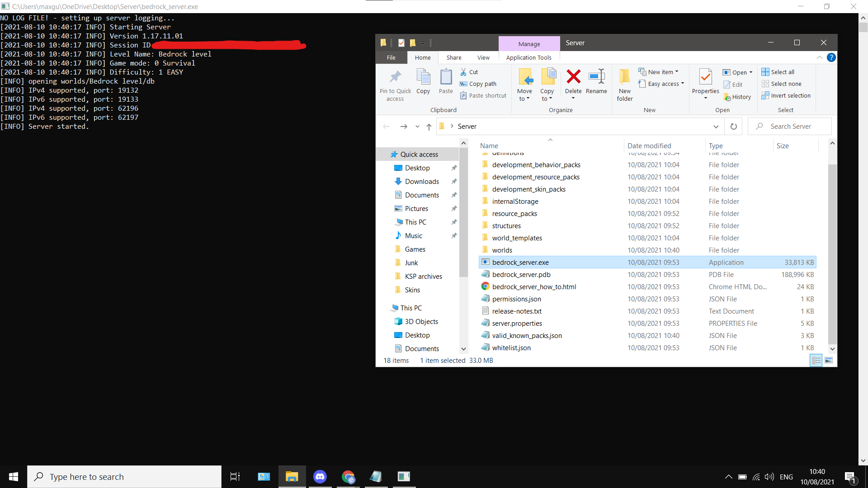
Task: Expand the address bar history dropdown
Action: coord(716,127)
